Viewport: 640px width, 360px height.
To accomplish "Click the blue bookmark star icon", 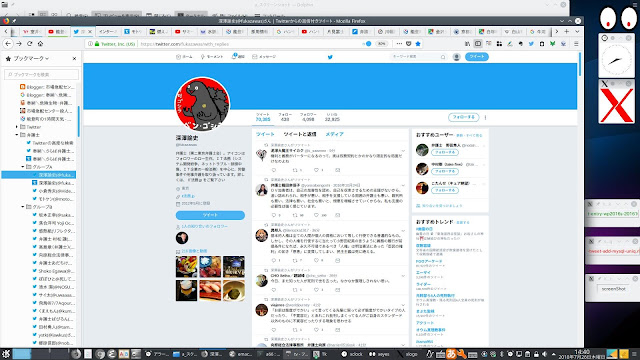I will click(x=418, y=44).
